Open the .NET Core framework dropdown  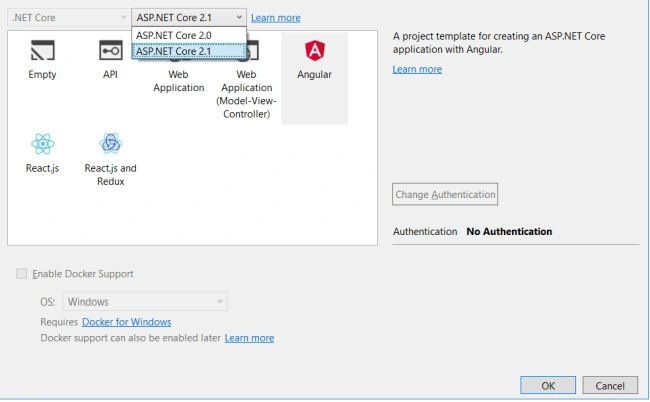click(x=69, y=17)
